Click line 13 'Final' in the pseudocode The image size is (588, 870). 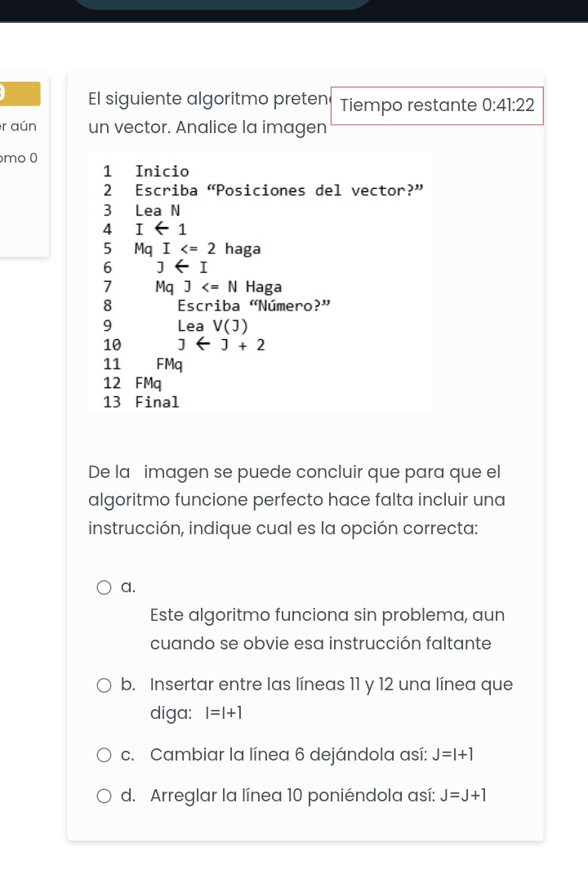[157, 402]
